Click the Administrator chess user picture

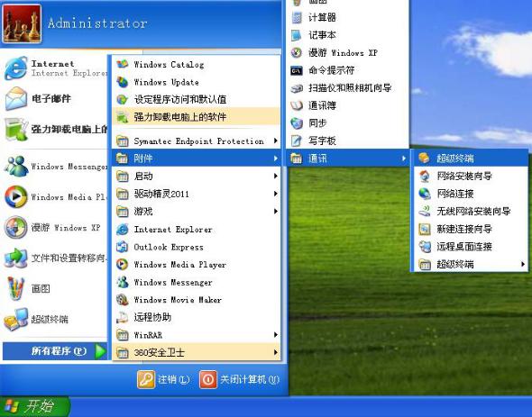click(x=22, y=23)
